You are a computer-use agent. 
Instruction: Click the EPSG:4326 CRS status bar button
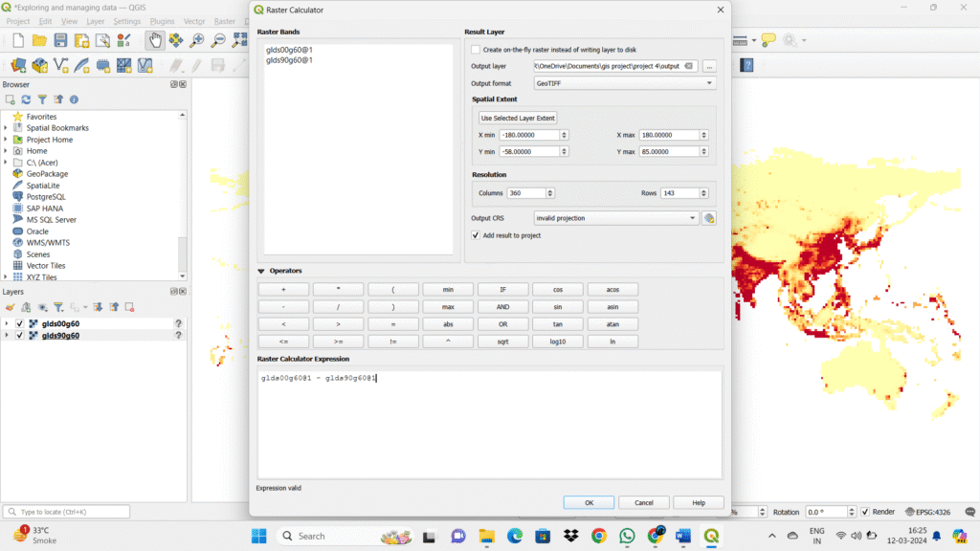coord(927,512)
